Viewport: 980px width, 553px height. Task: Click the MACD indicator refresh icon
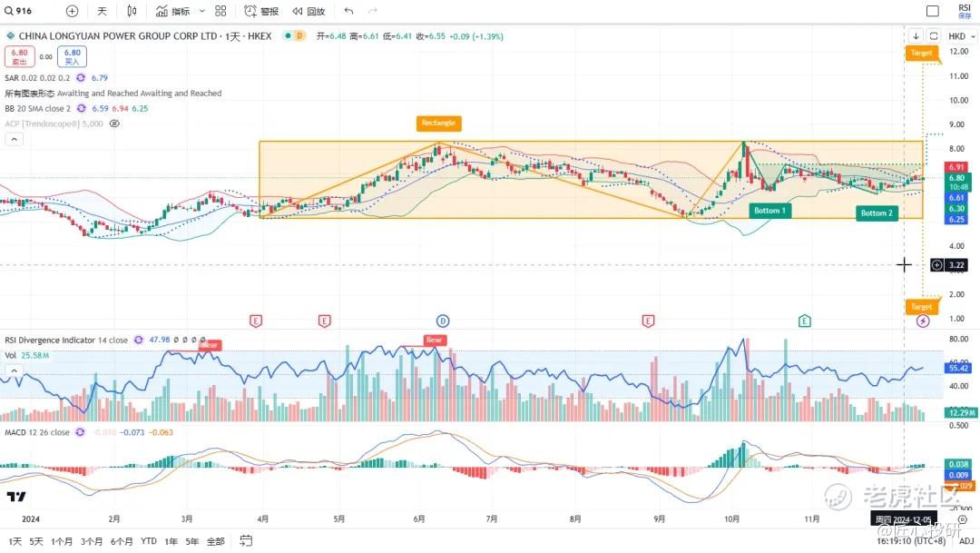pos(80,432)
